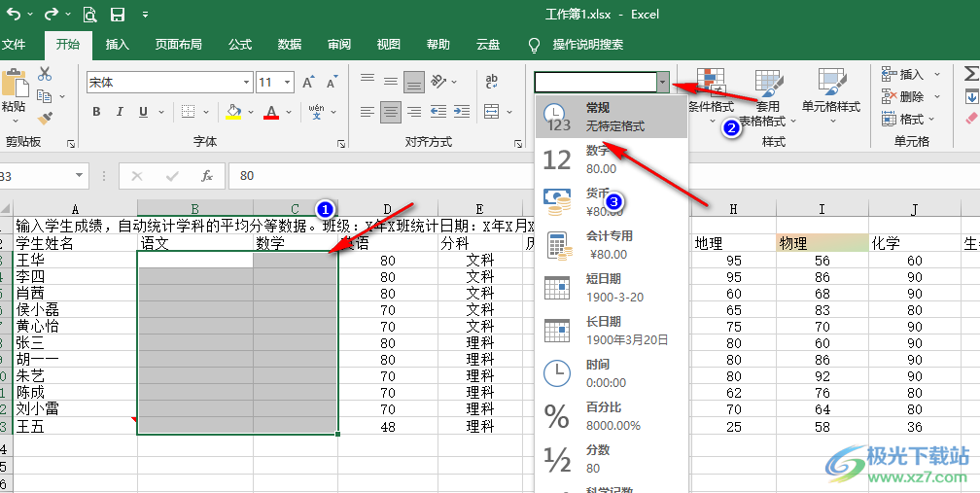Viewport: 980px width, 493px height.
Task: Click the Cut scissors icon
Action: tap(45, 74)
